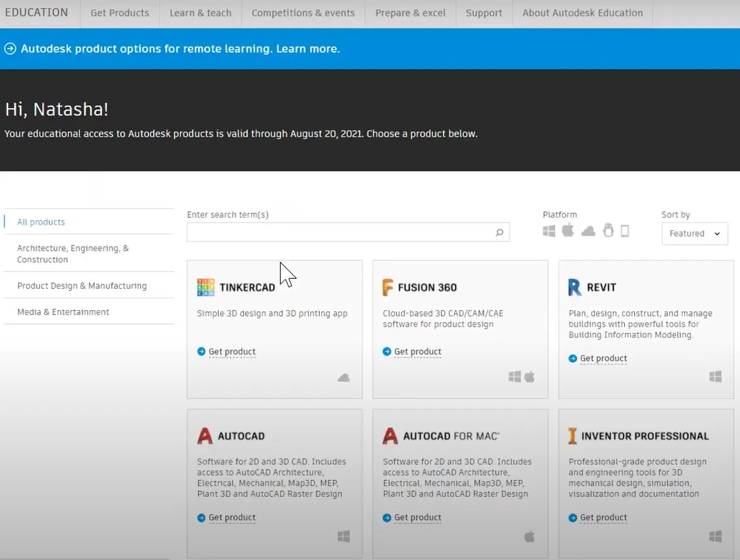Click the search magnifier icon

pos(499,232)
